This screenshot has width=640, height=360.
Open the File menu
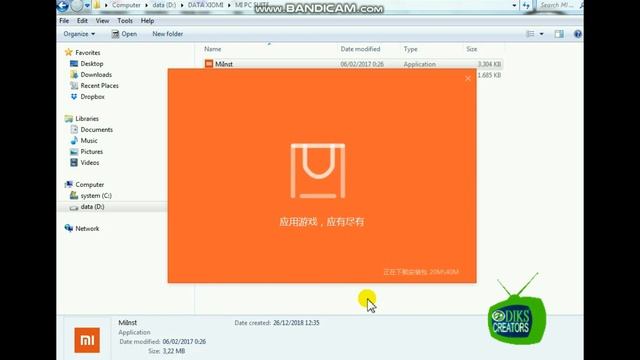(x=64, y=21)
